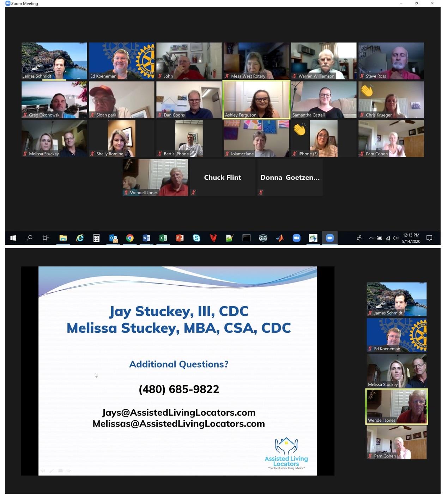Open PowerPoint from the taskbar
The image size is (448, 499).
pyautogui.click(x=180, y=238)
